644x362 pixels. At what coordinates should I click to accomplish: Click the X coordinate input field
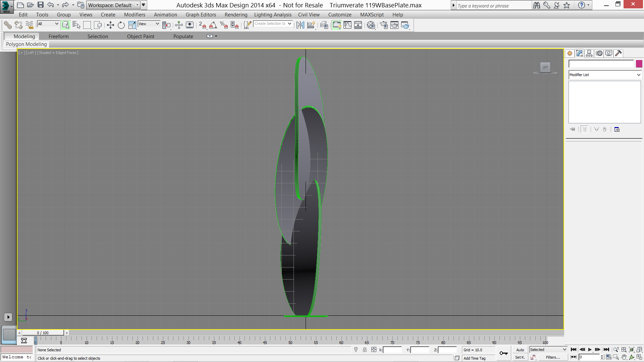tap(392, 350)
